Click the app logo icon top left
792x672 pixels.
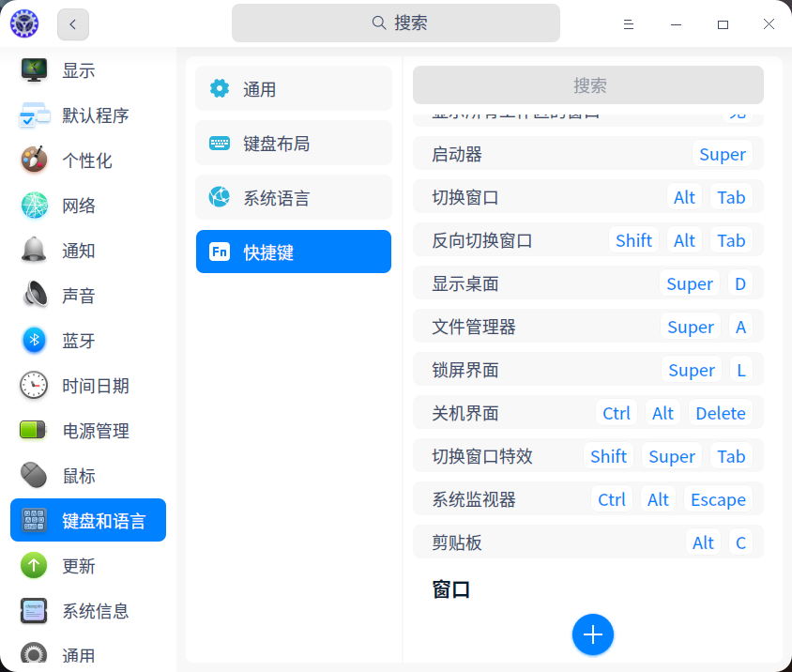click(24, 23)
